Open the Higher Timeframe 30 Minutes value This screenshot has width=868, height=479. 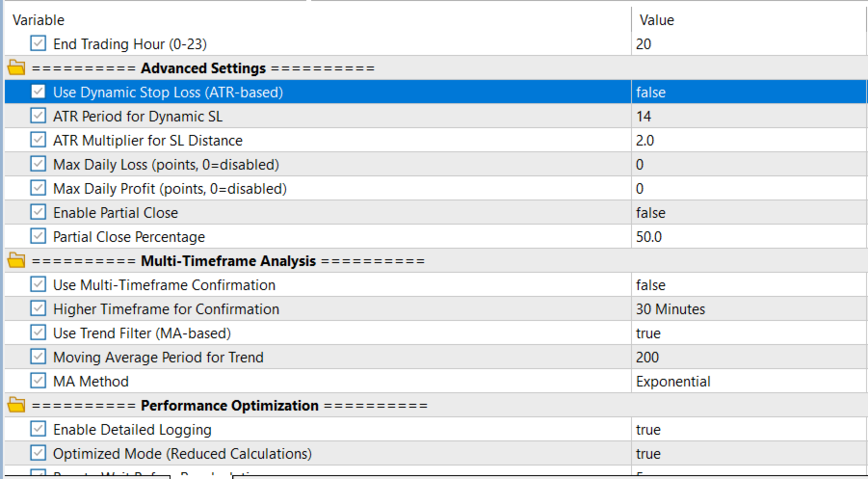671,309
